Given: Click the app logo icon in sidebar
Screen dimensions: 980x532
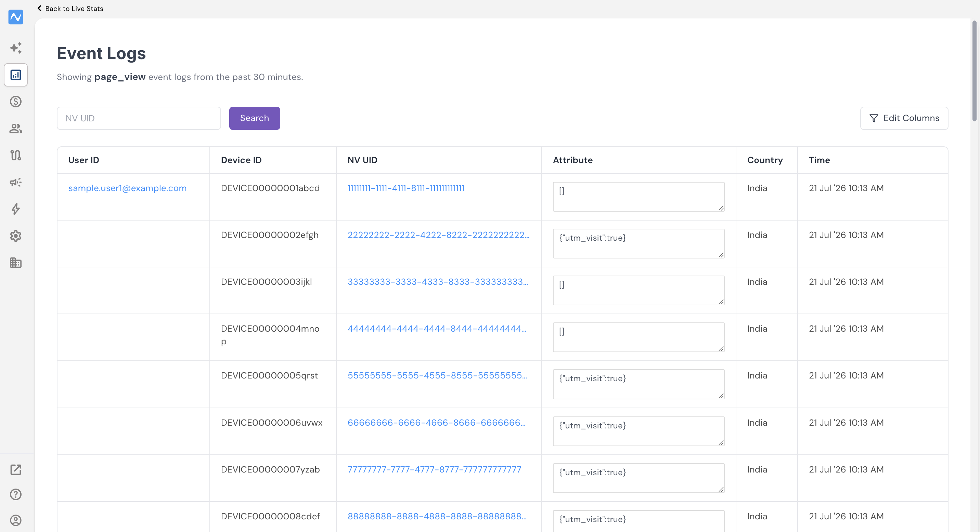Looking at the screenshot, I should tap(16, 17).
